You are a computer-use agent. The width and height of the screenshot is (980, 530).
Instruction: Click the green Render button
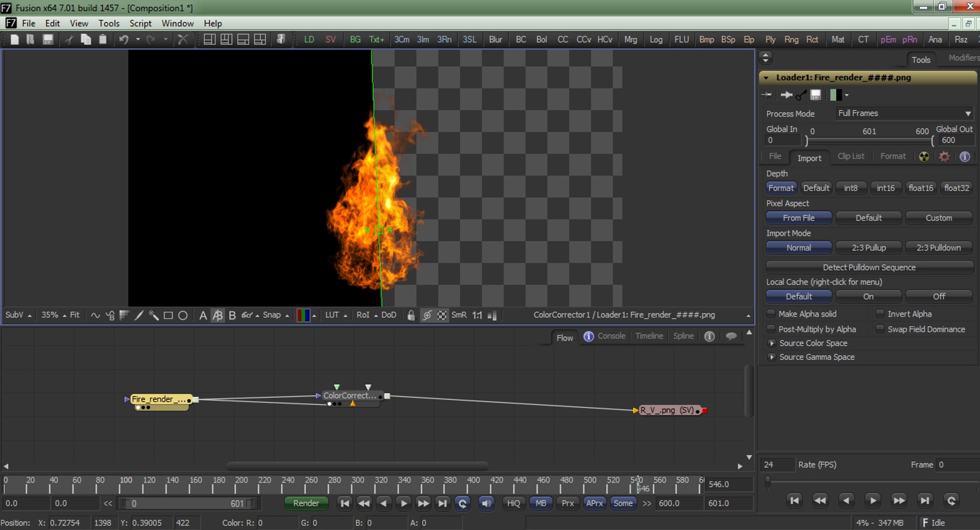[306, 503]
